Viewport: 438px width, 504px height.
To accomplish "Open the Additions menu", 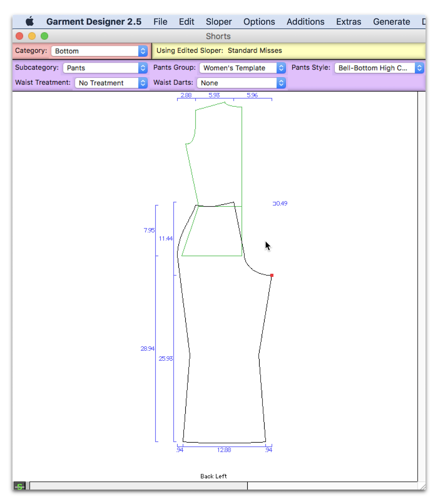I will [305, 22].
